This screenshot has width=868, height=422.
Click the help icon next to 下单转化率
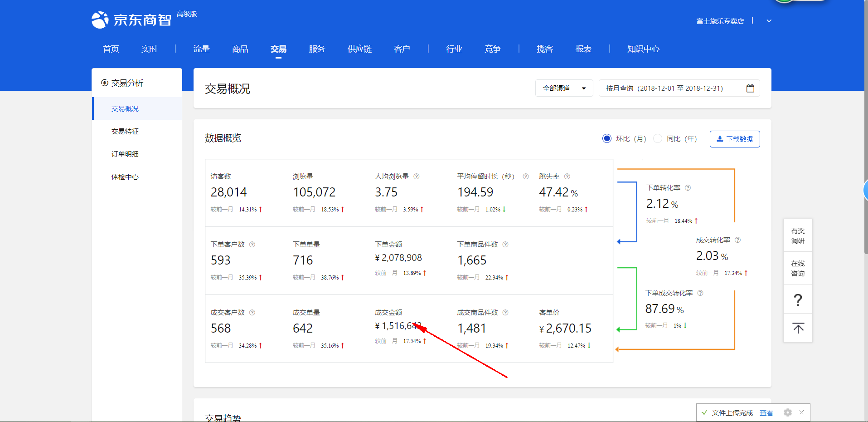(x=688, y=188)
